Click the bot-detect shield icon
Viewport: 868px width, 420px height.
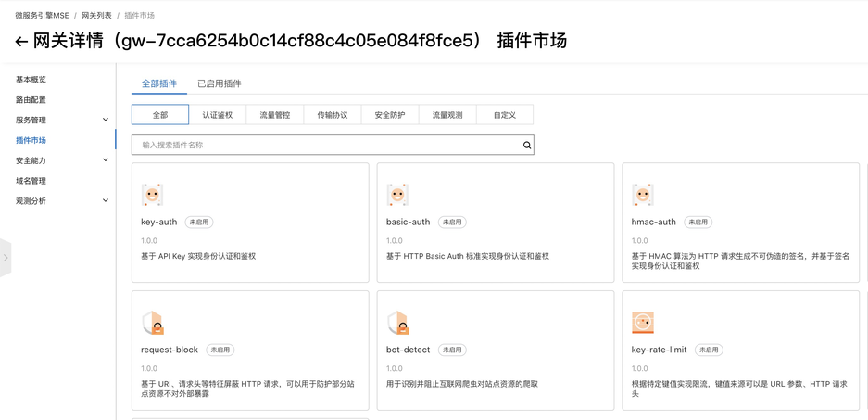[398, 323]
